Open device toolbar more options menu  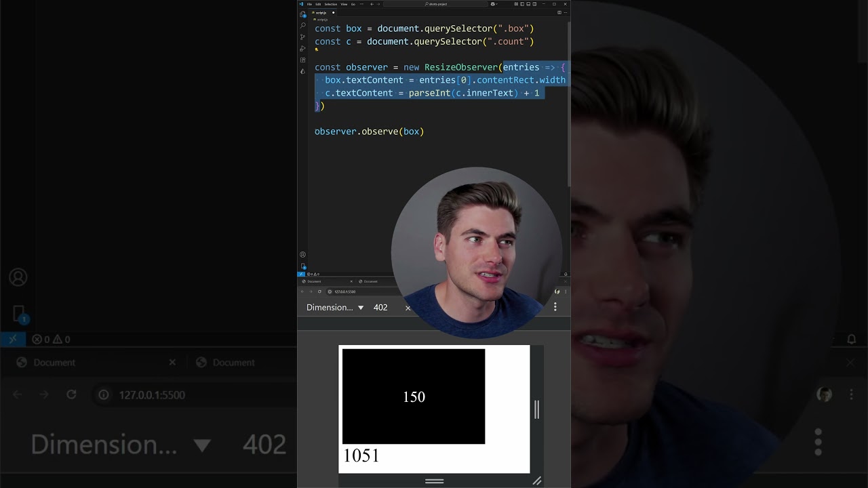[555, 307]
